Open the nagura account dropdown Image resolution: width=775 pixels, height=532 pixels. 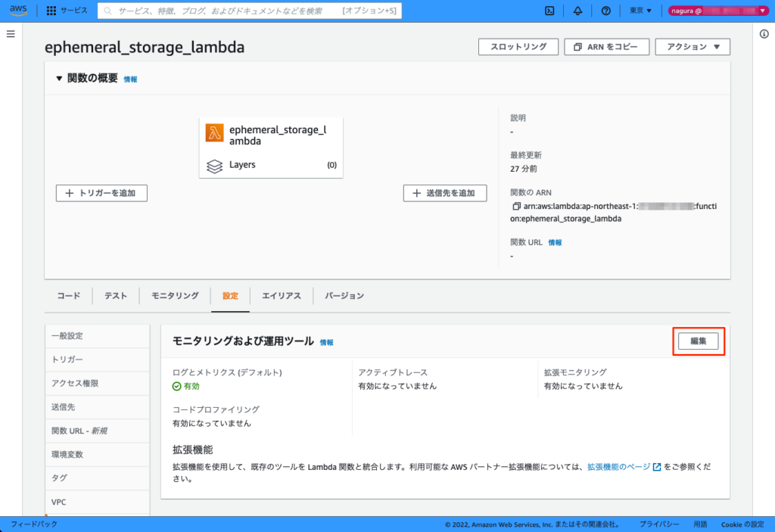point(717,11)
